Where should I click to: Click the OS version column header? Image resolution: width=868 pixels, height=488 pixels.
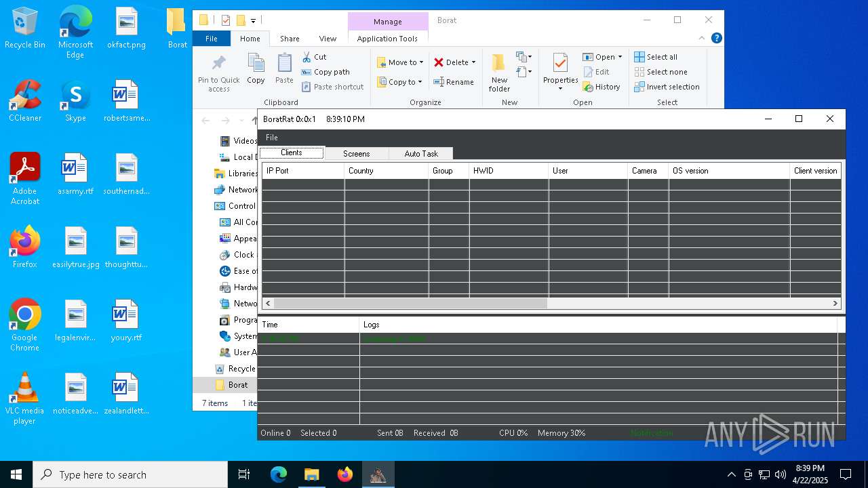click(x=729, y=171)
